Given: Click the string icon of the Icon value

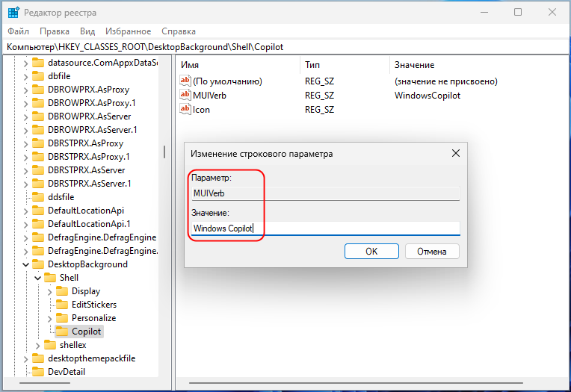Looking at the screenshot, I should 185,109.
